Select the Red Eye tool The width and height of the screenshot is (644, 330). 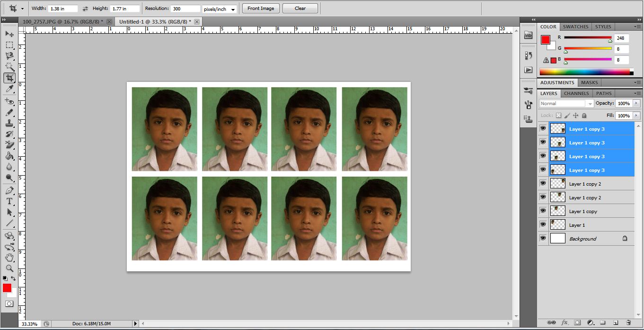[x=9, y=101]
